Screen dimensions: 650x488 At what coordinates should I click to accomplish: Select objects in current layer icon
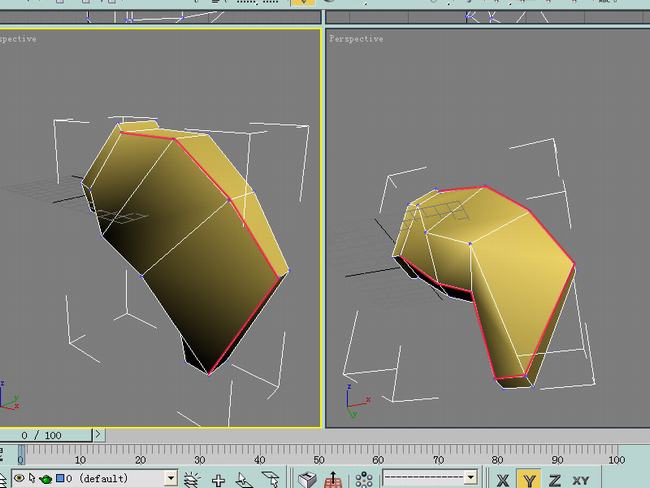pyautogui.click(x=244, y=480)
